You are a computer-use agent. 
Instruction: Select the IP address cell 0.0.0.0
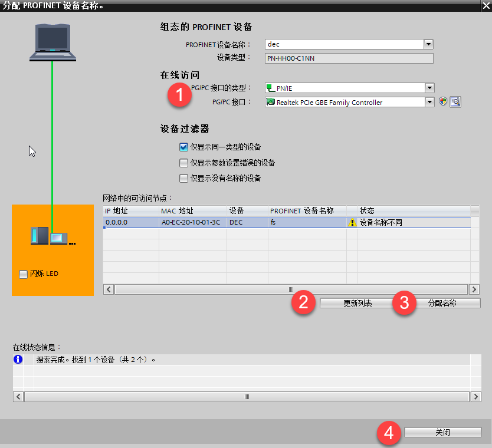tap(131, 223)
